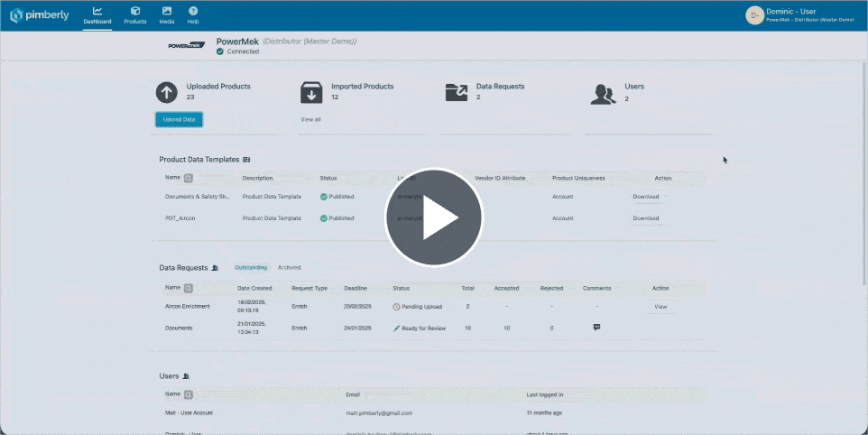Click the Status header in Data Requests
The image size is (868, 435).
[x=402, y=288]
